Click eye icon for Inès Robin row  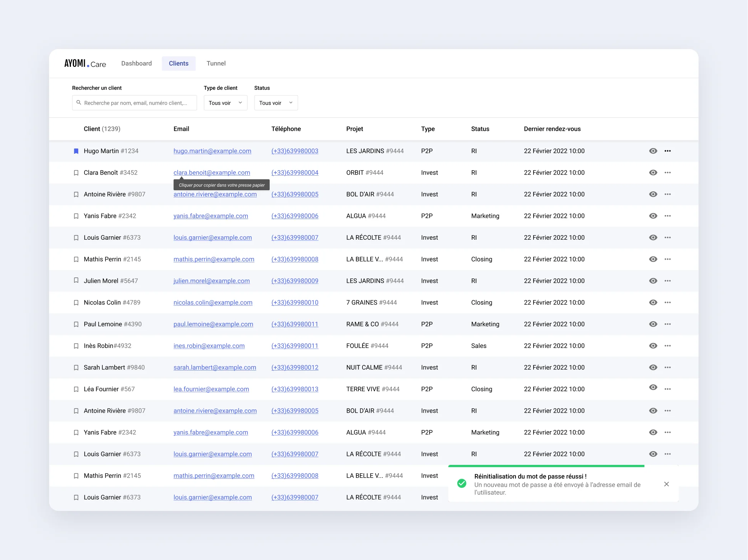653,346
